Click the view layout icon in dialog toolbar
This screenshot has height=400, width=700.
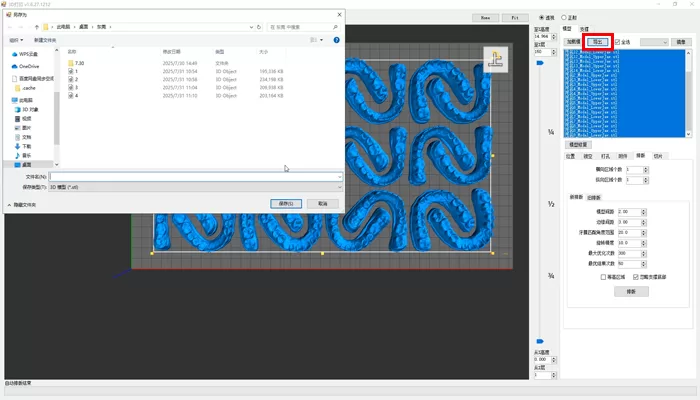(313, 40)
